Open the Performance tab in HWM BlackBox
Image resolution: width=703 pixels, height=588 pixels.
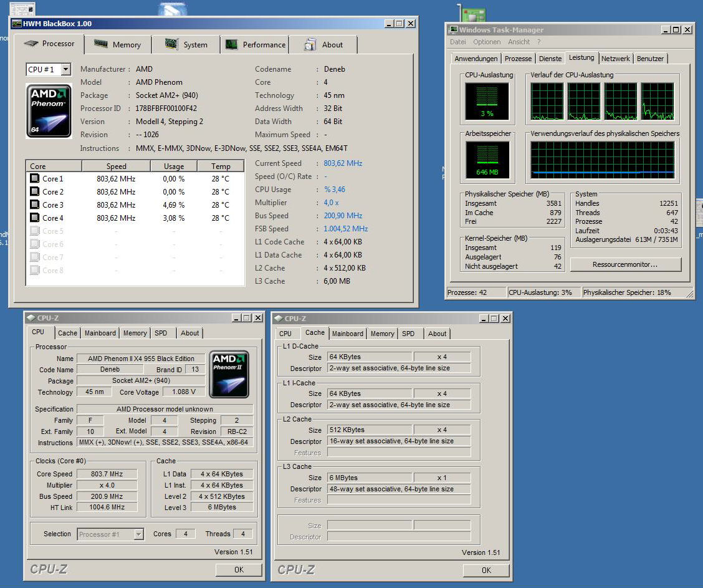(x=256, y=45)
